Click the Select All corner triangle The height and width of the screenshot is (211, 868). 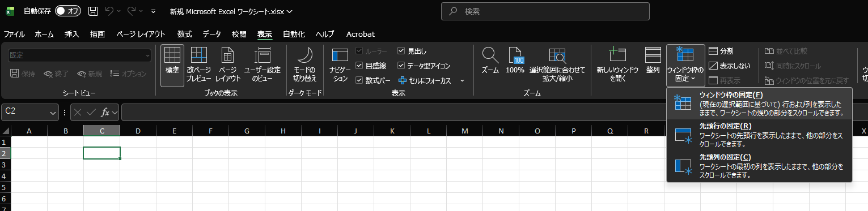coord(5,131)
